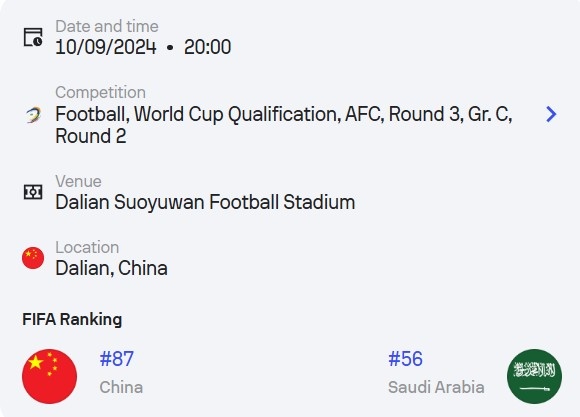Screen dimensions: 580x417
Task: Click the World Cup Qualification logo icon
Action: (x=33, y=115)
